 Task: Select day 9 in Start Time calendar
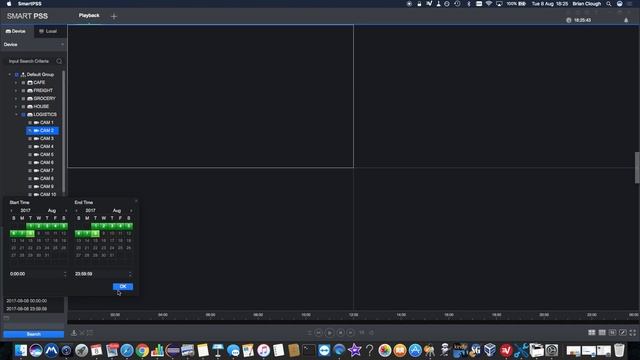pyautogui.click(x=39, y=233)
